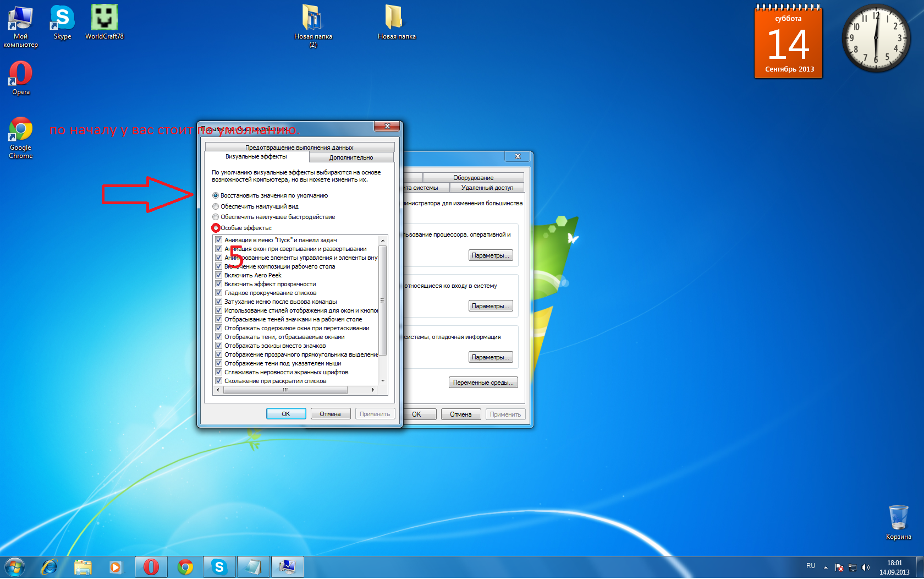Click OK in performance options dialog
The height and width of the screenshot is (579, 924).
[x=286, y=414]
